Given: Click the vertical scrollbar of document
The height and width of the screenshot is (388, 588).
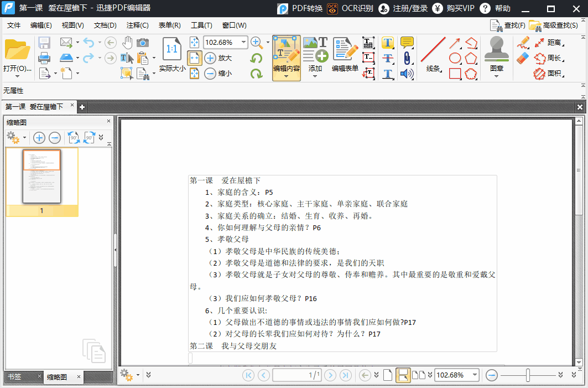Looking at the screenshot, I should 579,170.
